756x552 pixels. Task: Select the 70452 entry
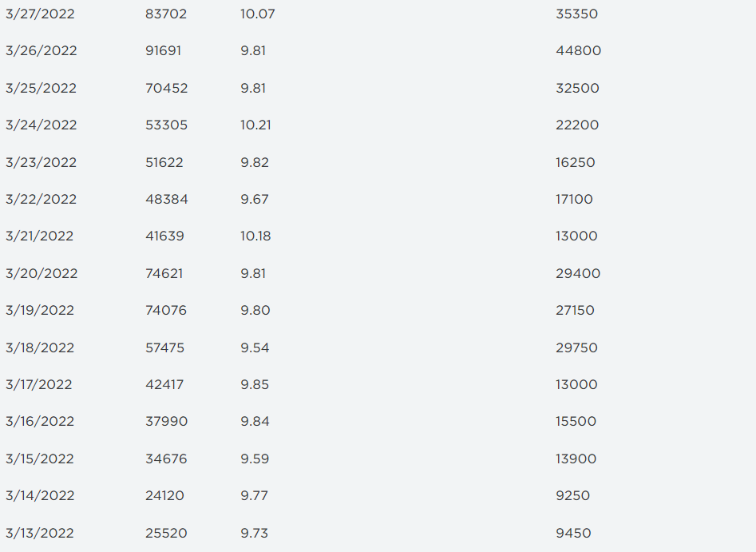click(166, 88)
